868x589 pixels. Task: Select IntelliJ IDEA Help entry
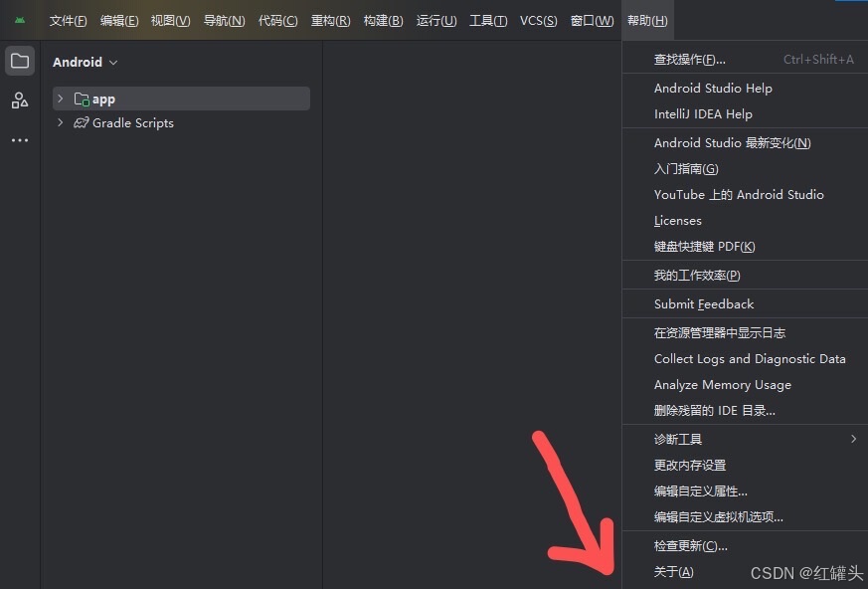pyautogui.click(x=745, y=114)
